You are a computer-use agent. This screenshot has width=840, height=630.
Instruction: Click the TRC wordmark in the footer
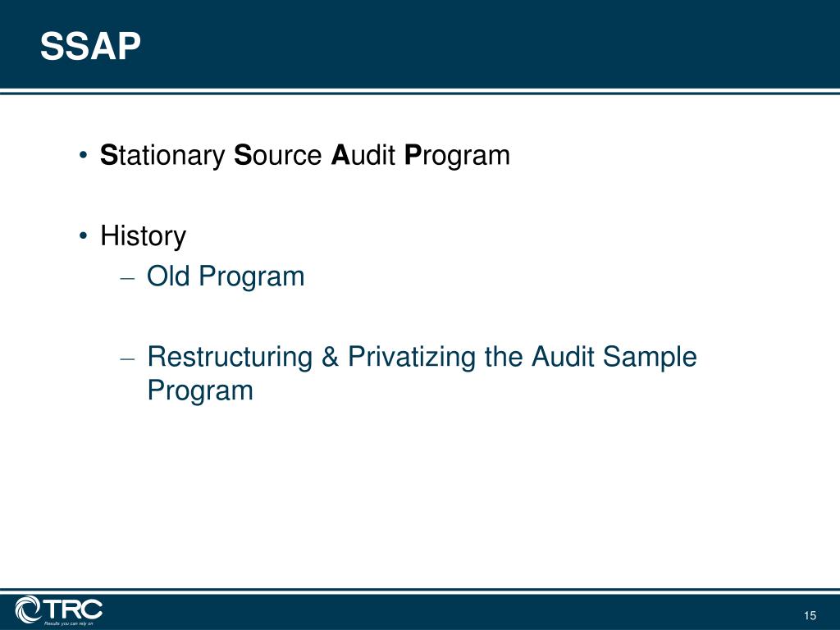point(72,609)
